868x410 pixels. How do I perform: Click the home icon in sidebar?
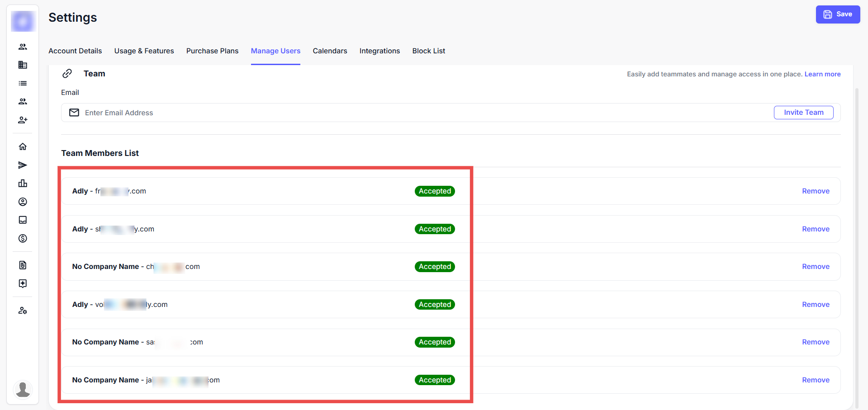click(x=23, y=146)
